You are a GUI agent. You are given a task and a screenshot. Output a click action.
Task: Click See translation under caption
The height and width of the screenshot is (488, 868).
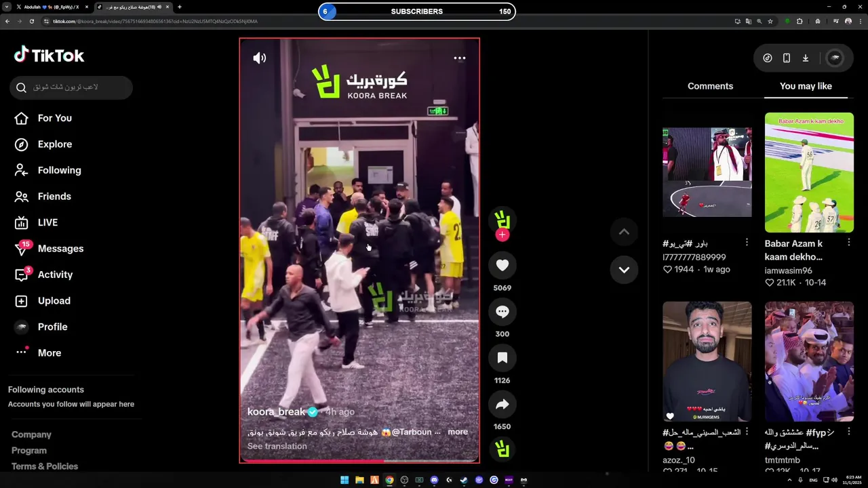[277, 446]
